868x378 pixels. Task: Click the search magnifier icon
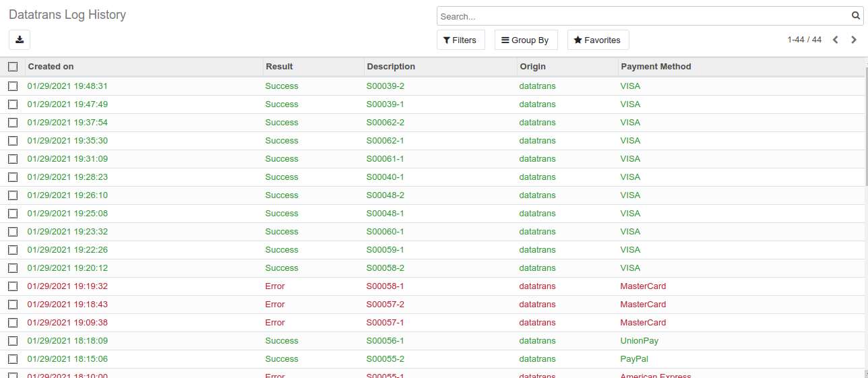856,16
